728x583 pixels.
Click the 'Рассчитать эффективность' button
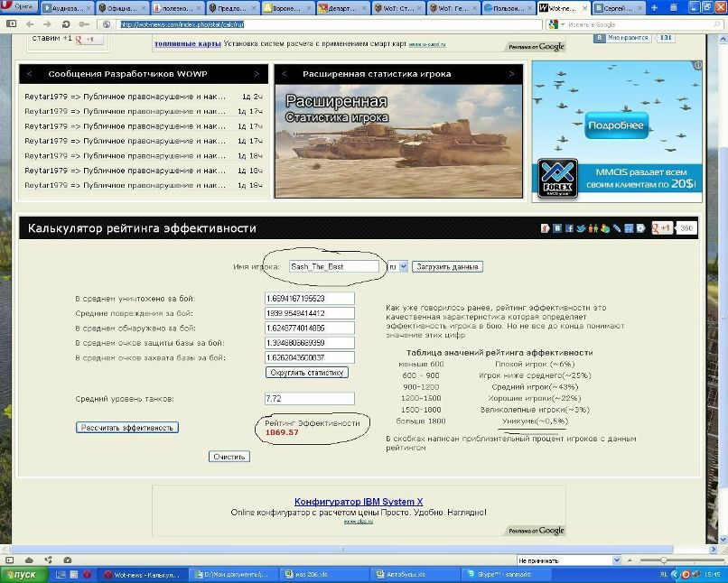[x=127, y=427]
